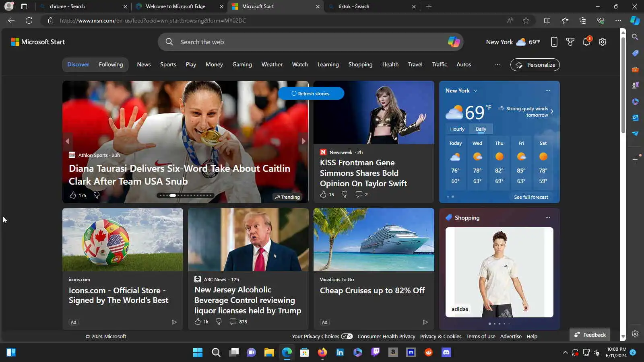The image size is (644, 362).
Task: Open Privacy & Cookies link
Action: point(441,336)
